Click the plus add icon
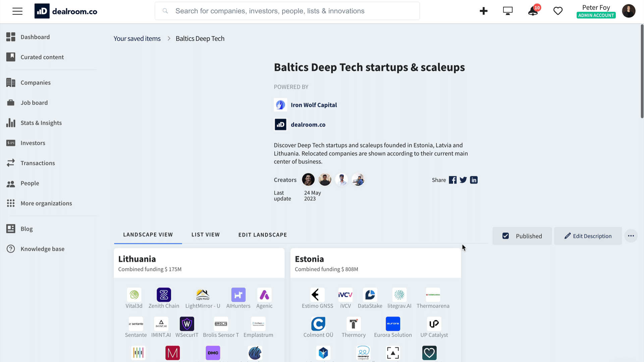This screenshot has height=362, width=644. tap(483, 11)
